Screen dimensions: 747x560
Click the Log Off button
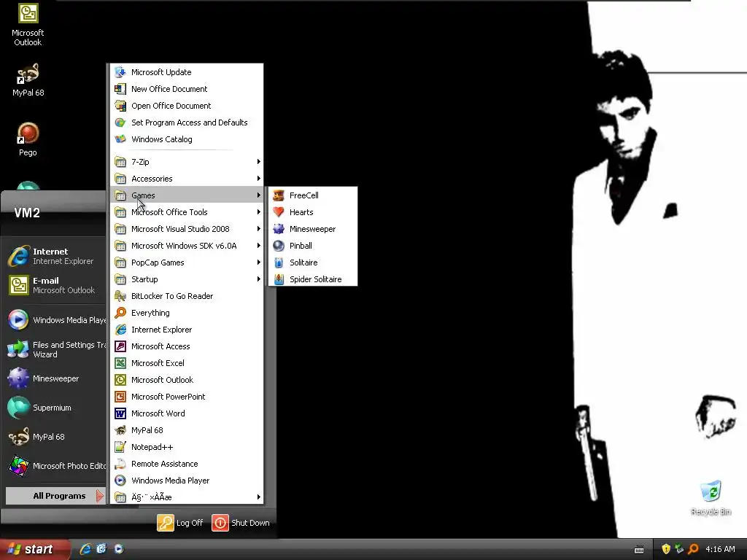pos(180,523)
